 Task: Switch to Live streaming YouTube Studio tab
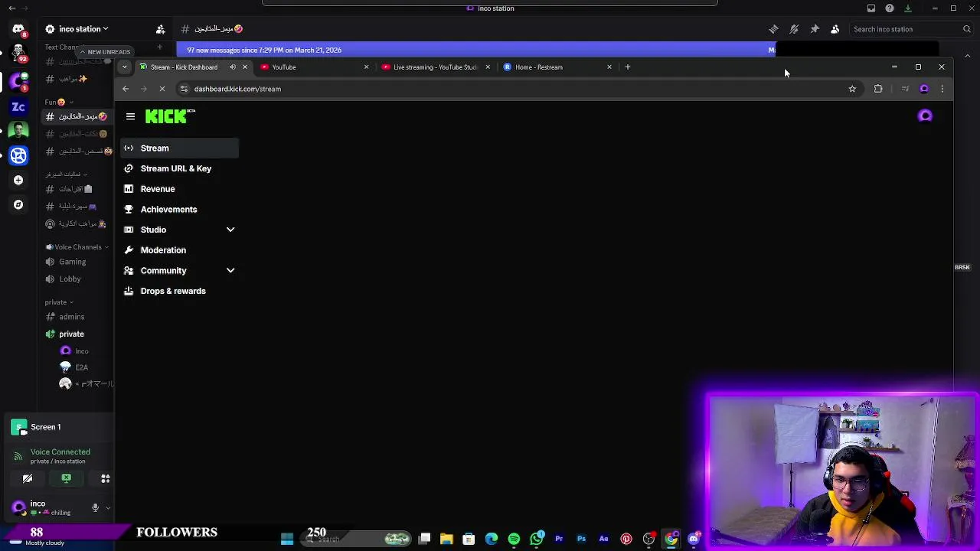click(x=433, y=67)
